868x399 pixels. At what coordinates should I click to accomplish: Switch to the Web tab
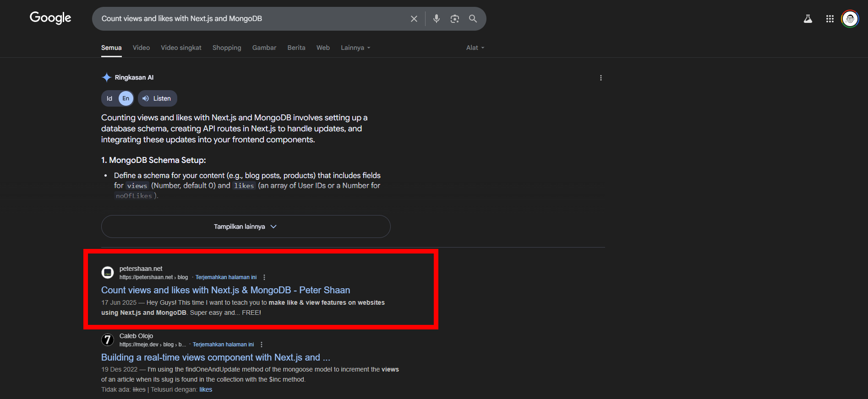[x=323, y=48]
